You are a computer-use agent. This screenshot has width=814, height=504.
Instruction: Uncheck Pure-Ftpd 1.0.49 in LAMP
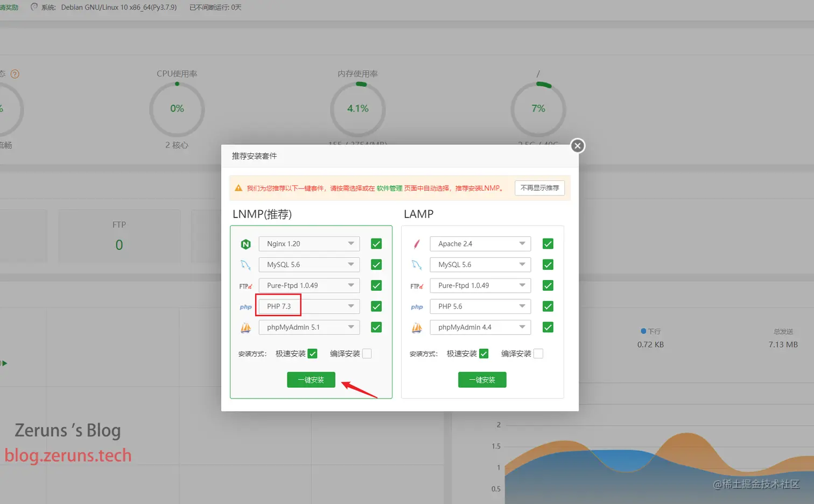pos(548,285)
